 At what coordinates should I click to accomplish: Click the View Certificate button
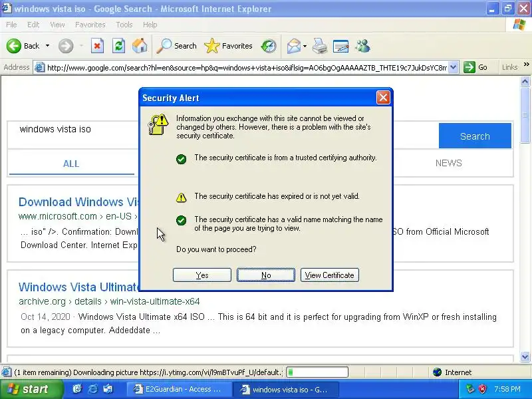329,275
